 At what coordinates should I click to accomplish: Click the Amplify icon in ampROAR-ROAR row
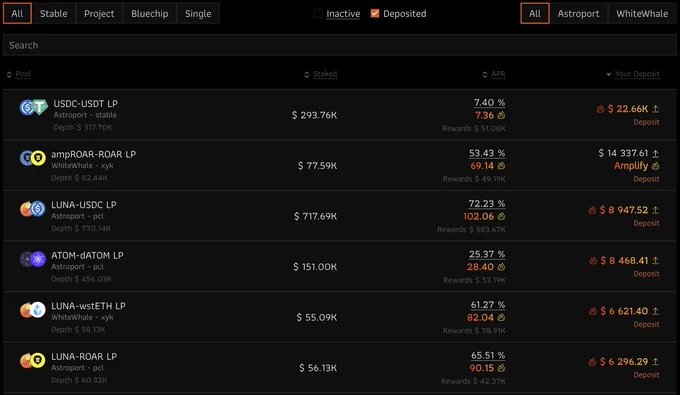click(656, 166)
